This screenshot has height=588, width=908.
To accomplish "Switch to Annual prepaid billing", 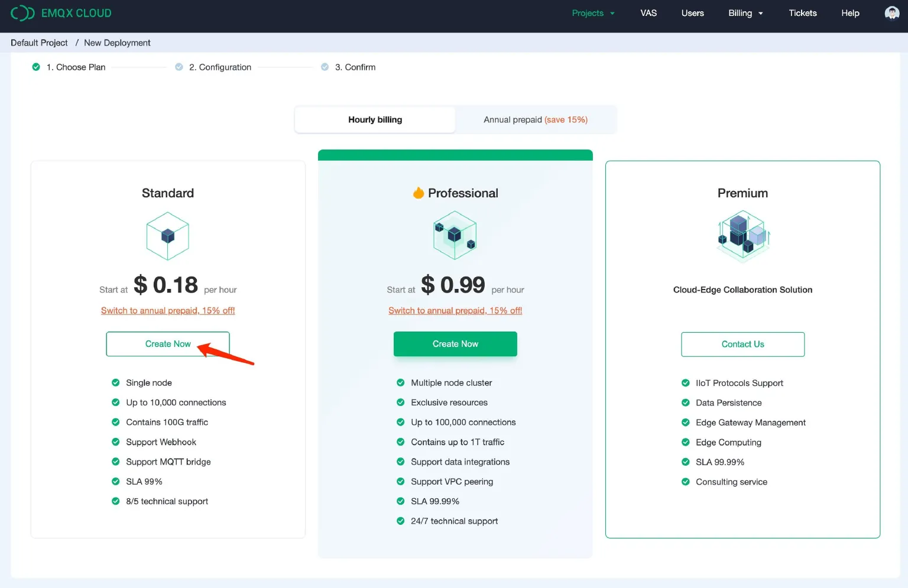I will (x=535, y=120).
